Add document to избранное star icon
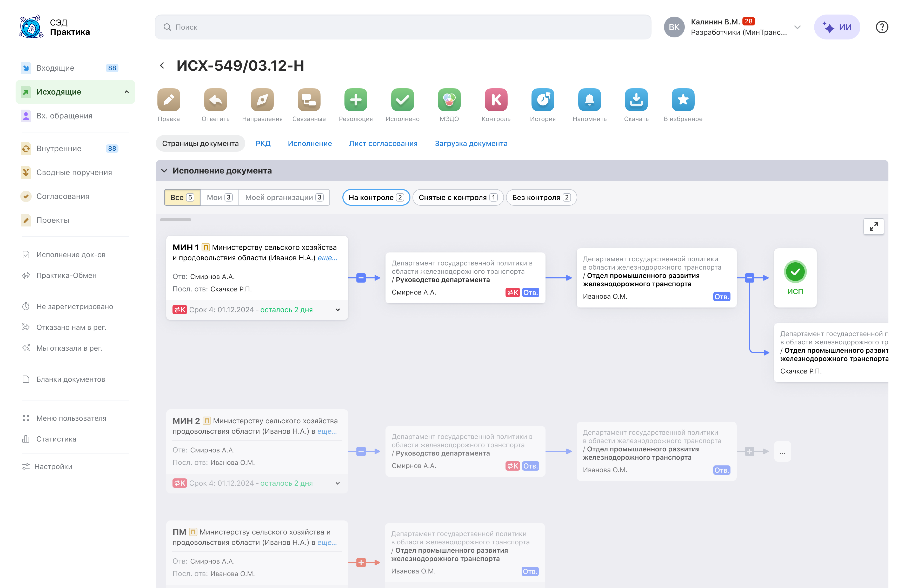The image size is (904, 588). 683,100
